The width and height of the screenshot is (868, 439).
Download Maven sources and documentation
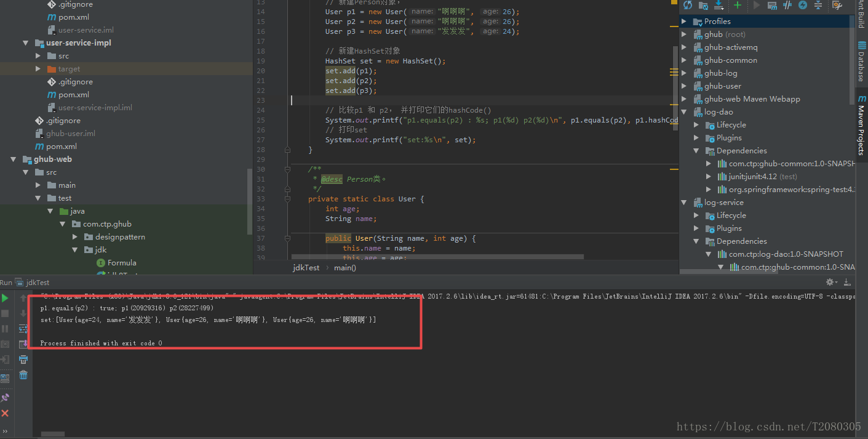pyautogui.click(x=719, y=5)
